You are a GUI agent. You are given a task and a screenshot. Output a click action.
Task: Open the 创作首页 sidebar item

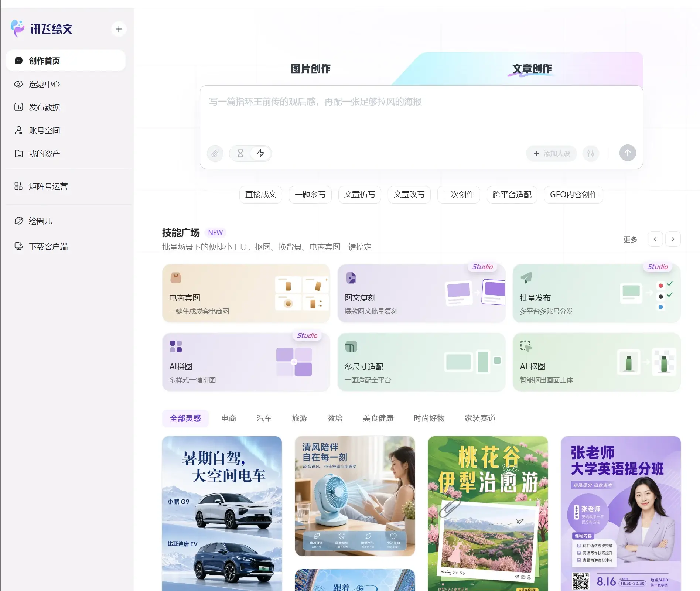(x=66, y=61)
